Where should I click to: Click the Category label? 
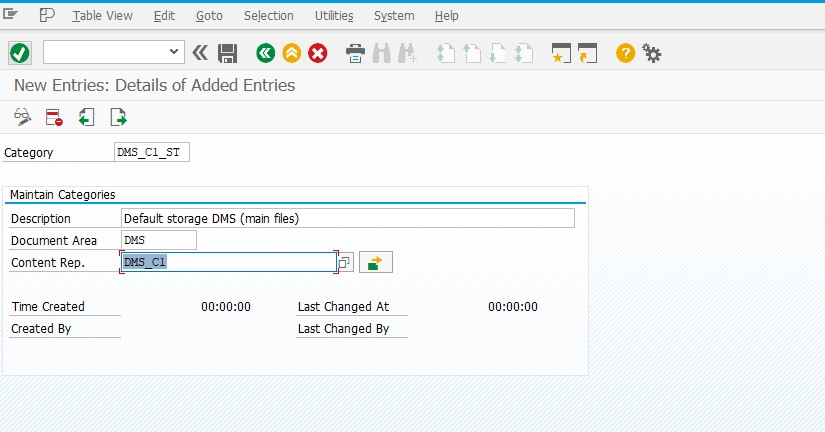click(28, 153)
